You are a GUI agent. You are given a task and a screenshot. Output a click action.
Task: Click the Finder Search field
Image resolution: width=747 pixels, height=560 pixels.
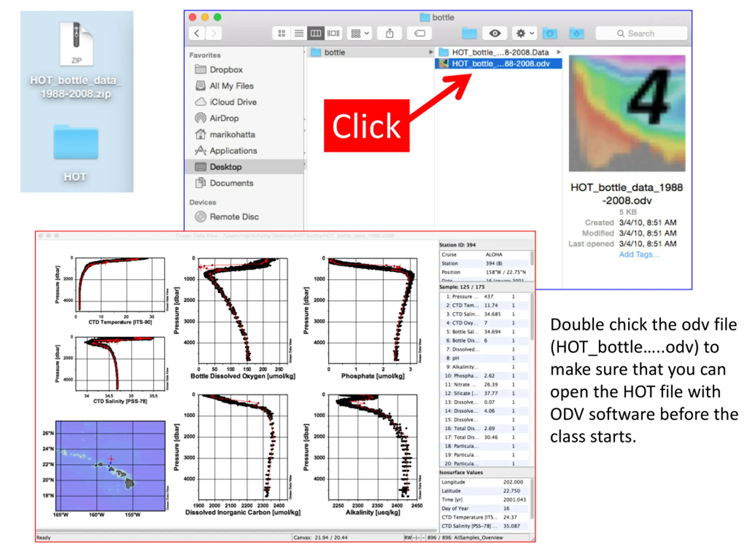[x=641, y=34]
